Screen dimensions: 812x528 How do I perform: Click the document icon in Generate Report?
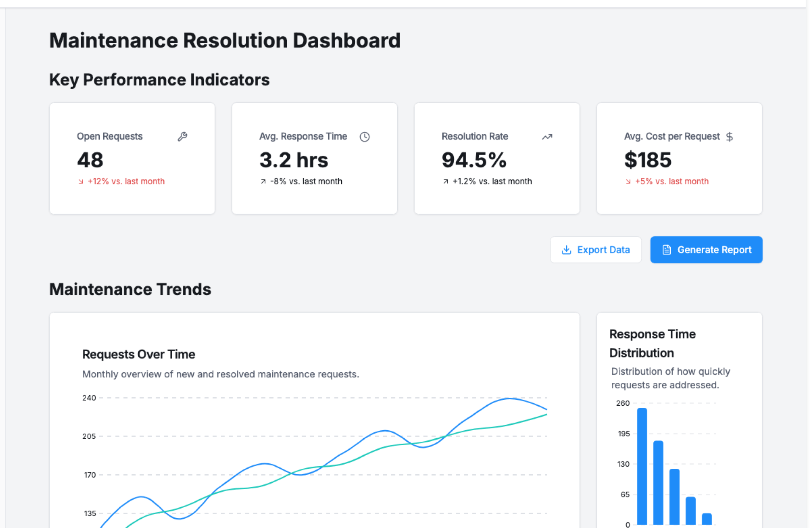(667, 250)
